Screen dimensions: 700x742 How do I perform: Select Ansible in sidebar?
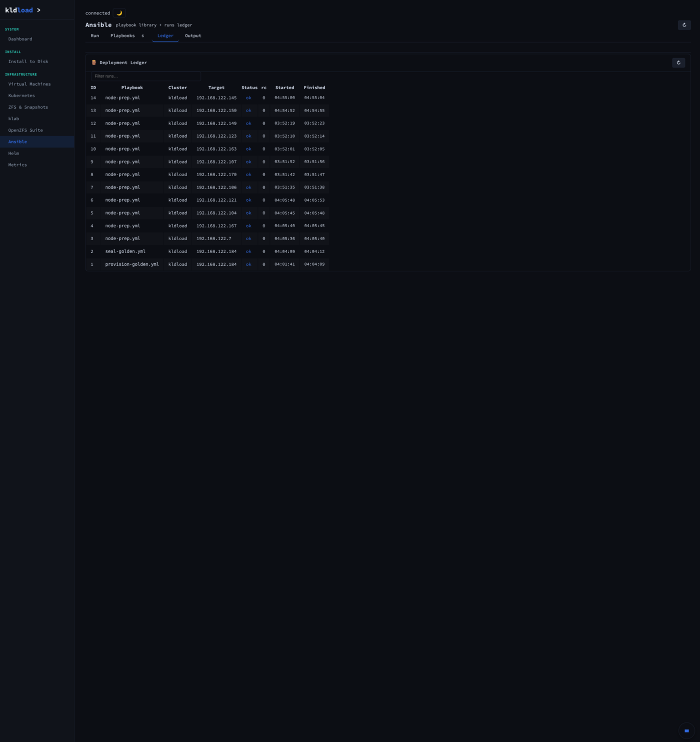(x=37, y=142)
